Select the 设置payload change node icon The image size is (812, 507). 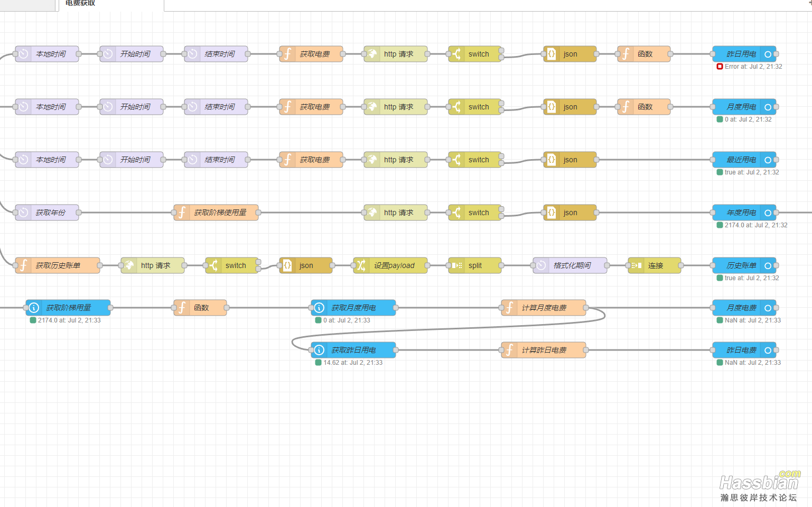click(x=362, y=265)
